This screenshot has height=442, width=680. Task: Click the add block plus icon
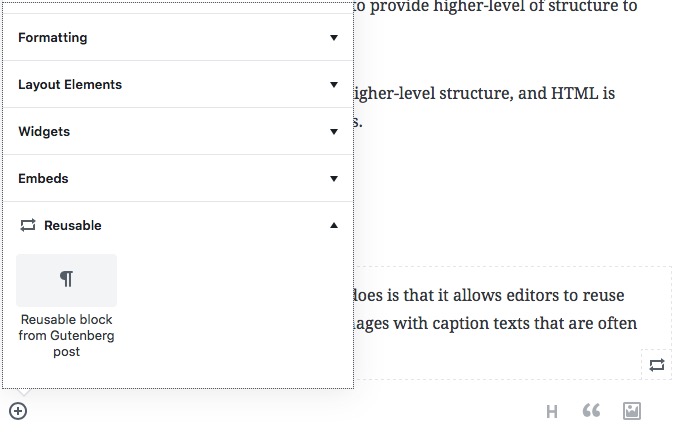[x=18, y=411]
